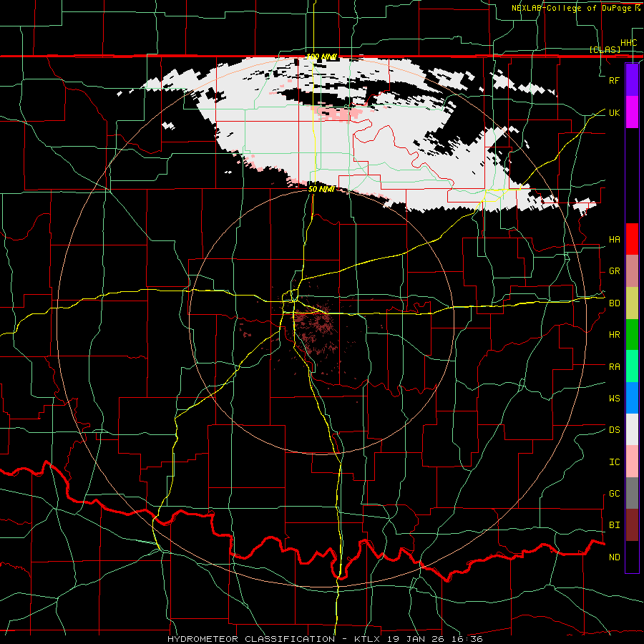Click the IC label beside the legend
644x644 pixels.
click(x=614, y=462)
